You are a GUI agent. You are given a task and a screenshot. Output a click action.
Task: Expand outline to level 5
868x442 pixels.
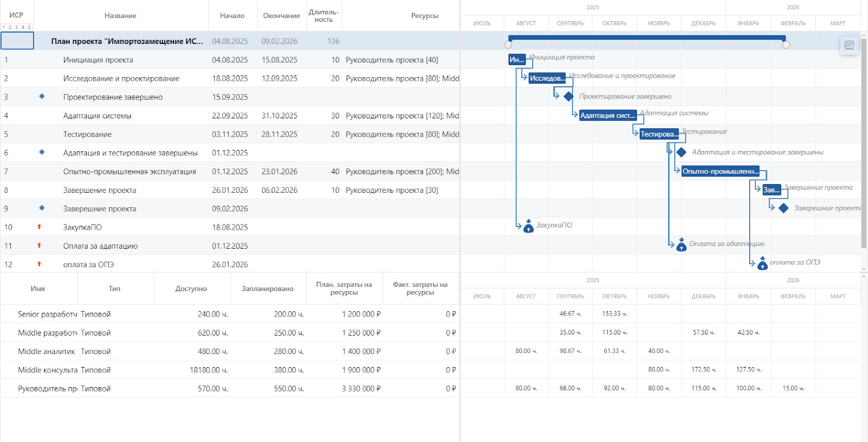click(29, 27)
